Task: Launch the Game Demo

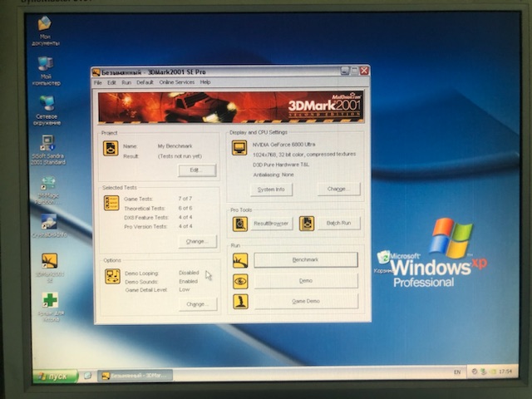Action: (306, 301)
